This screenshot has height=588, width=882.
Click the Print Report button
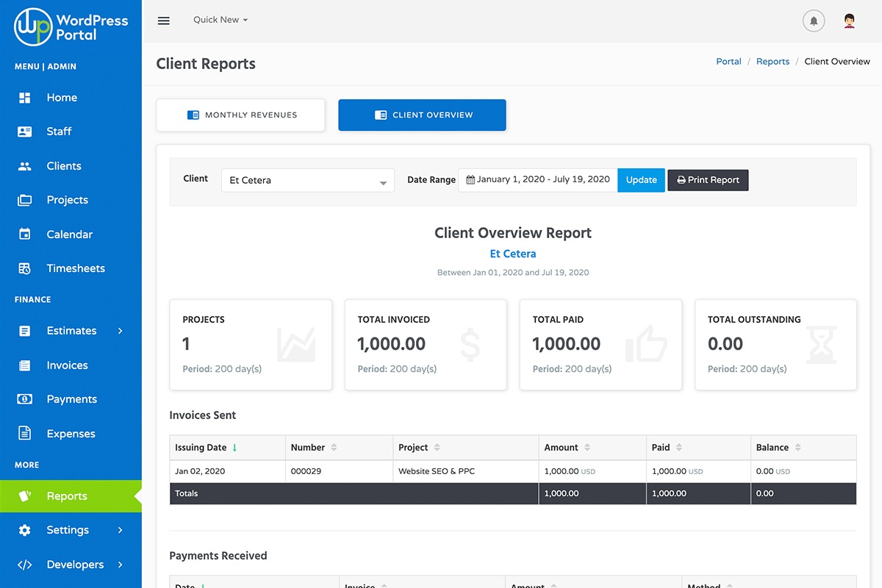point(707,180)
